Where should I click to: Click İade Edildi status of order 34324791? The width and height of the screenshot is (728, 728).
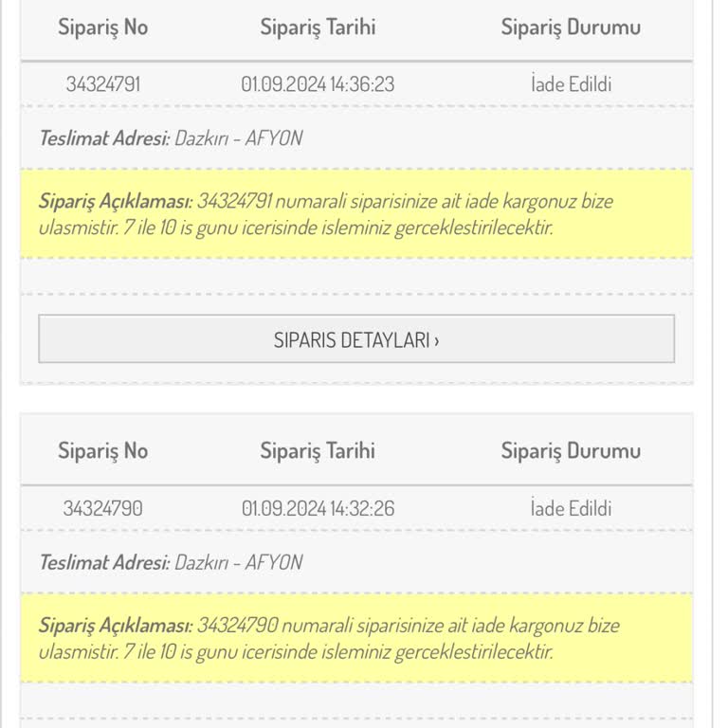(x=571, y=84)
